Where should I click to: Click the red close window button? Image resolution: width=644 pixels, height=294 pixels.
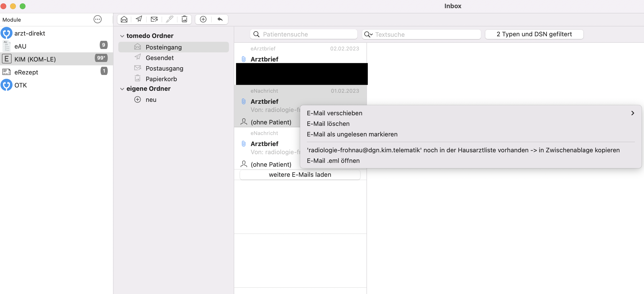(x=4, y=6)
